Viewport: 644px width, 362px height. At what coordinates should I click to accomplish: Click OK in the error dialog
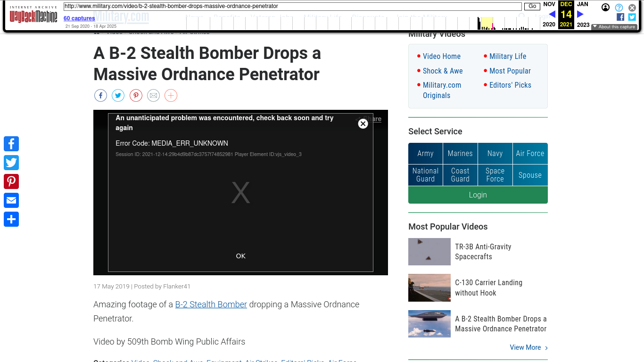[241, 256]
